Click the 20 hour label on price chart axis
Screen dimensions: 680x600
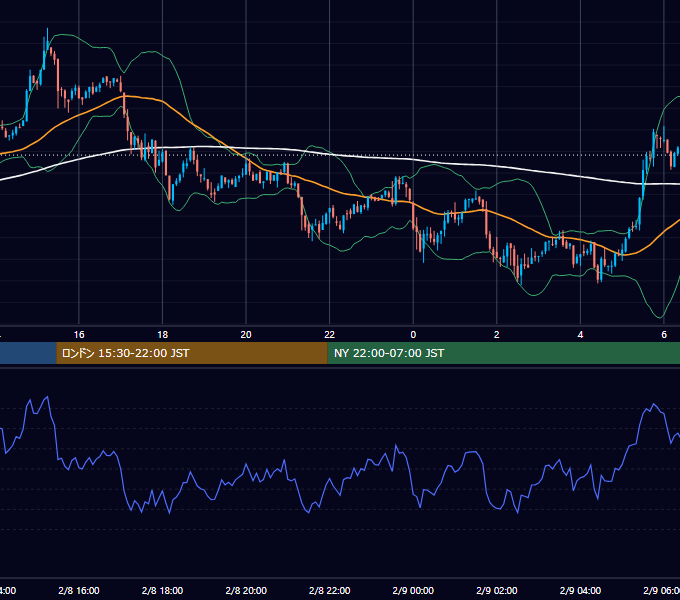pos(246,334)
